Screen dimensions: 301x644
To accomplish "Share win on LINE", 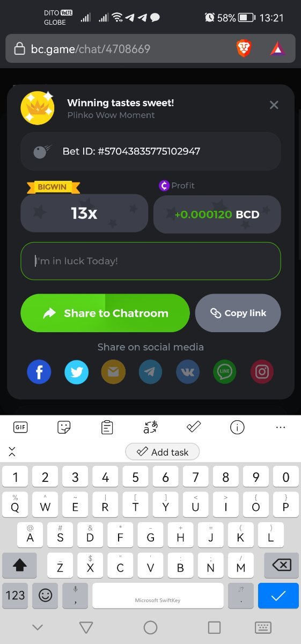I will (225, 372).
